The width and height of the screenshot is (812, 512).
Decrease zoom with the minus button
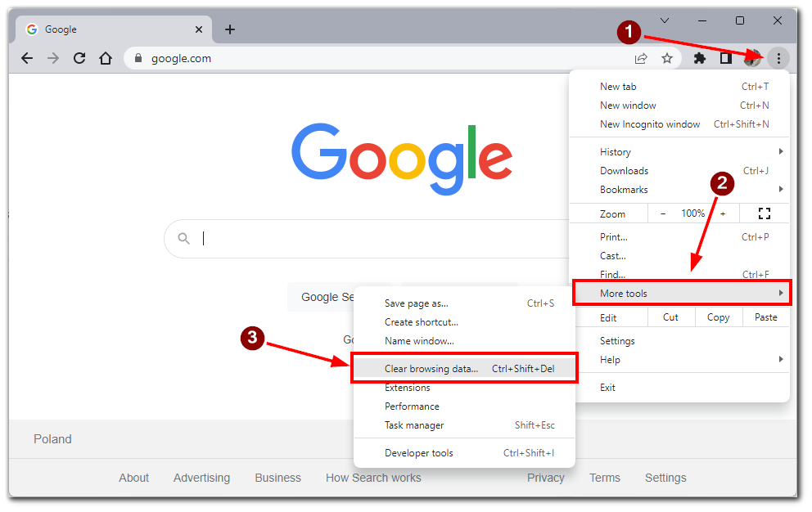click(x=663, y=213)
